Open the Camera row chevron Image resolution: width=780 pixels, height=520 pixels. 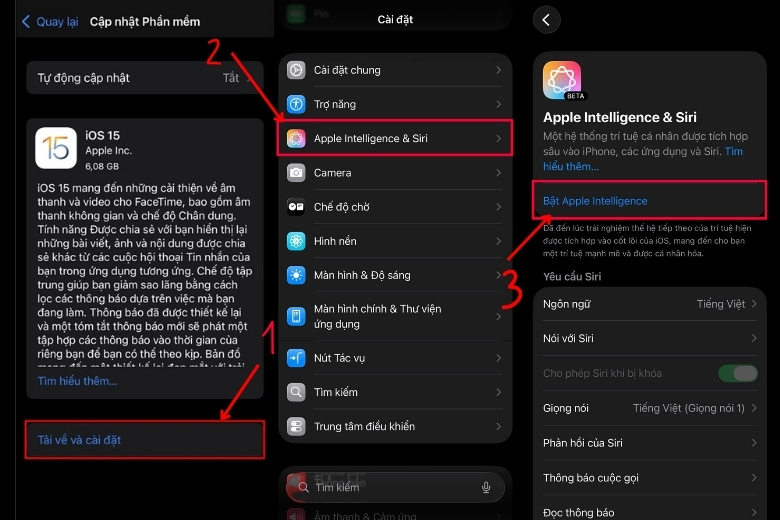[498, 173]
